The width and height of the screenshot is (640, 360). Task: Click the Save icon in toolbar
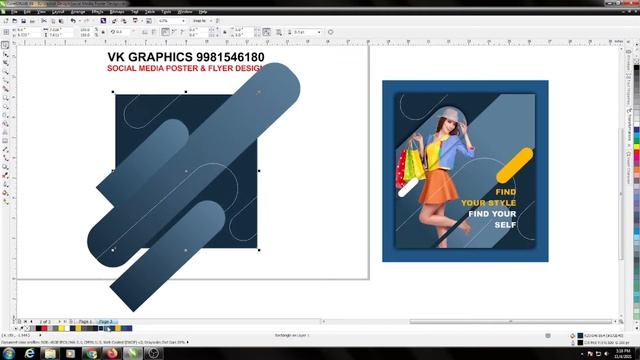pos(23,21)
